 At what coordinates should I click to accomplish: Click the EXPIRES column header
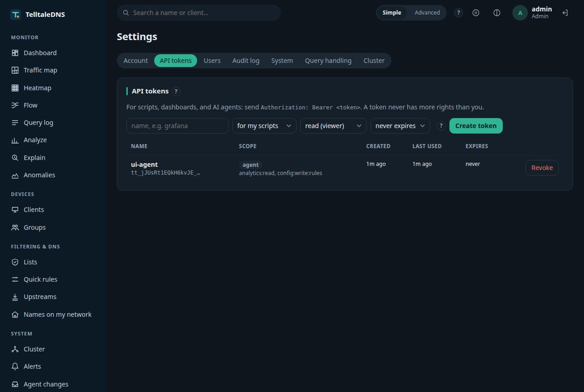[477, 146]
